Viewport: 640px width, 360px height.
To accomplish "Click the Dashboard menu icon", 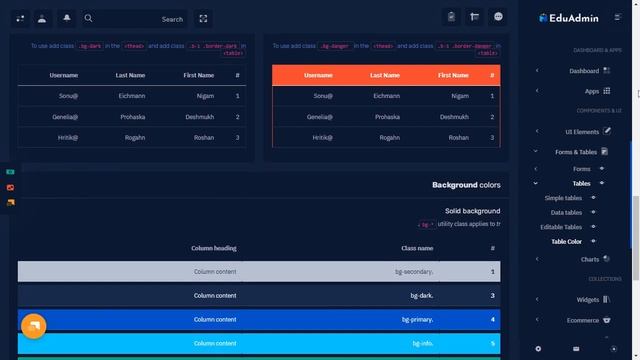I will pyautogui.click(x=607, y=71).
